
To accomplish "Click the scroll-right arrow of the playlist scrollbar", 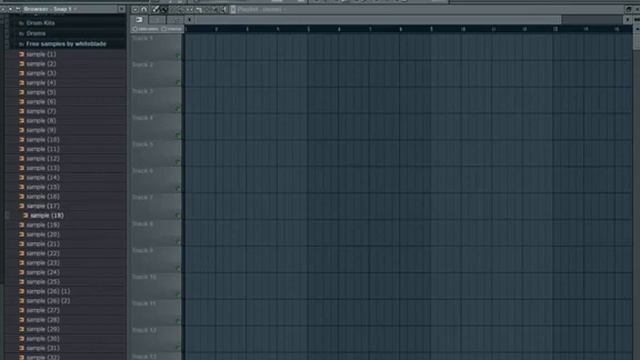I will pyautogui.click(x=627, y=20).
